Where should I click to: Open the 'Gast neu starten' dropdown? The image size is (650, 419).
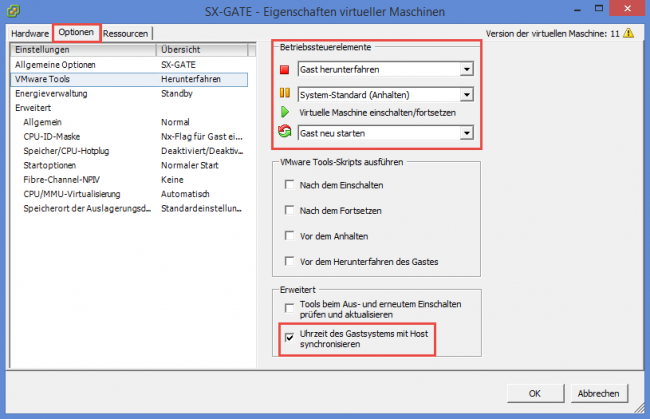[466, 132]
